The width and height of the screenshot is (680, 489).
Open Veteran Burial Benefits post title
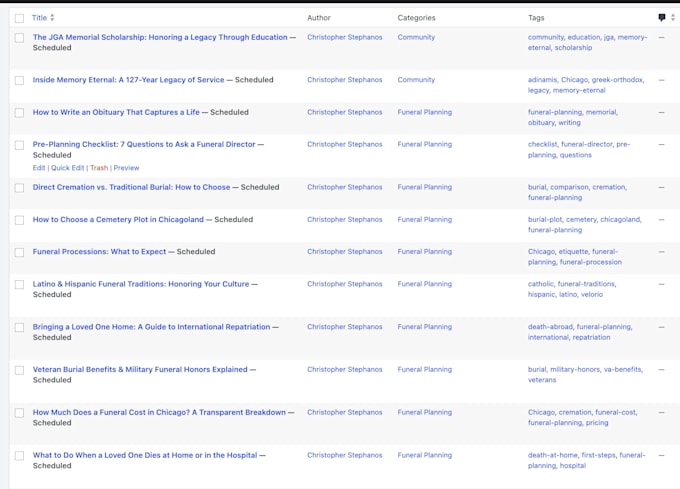pyautogui.click(x=140, y=369)
